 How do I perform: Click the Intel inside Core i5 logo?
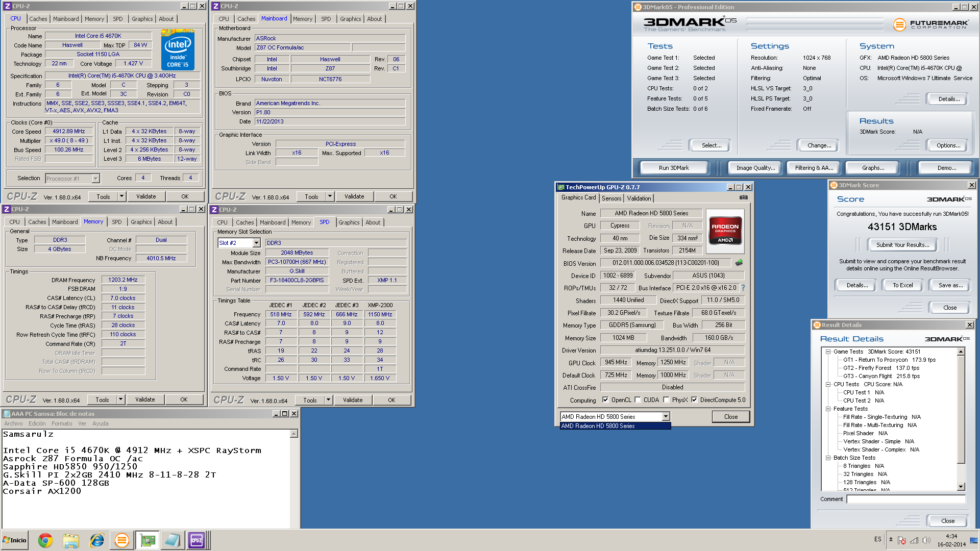point(178,50)
